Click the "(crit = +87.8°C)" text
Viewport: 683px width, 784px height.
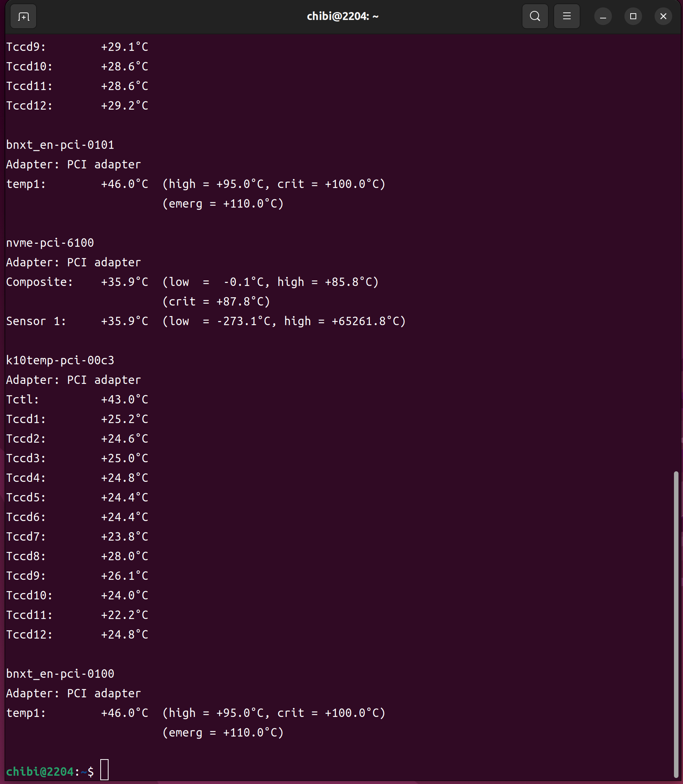tap(216, 301)
